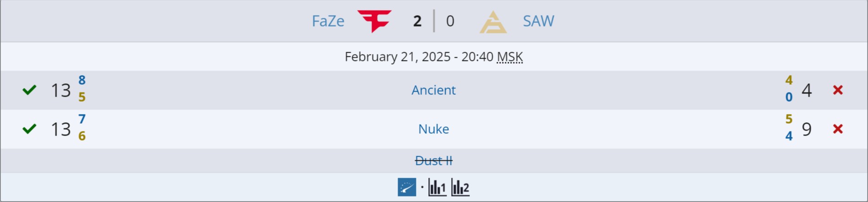This screenshot has height=202, width=868.
Task: Click SAW's 9 score on Nuke
Action: coord(807,130)
